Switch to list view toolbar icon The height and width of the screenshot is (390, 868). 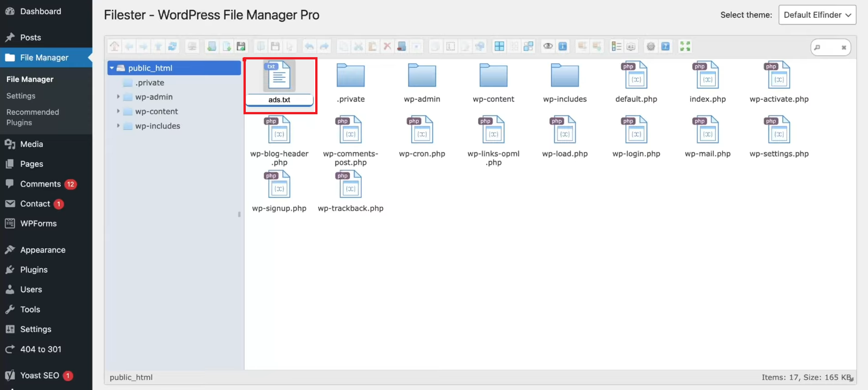click(616, 46)
